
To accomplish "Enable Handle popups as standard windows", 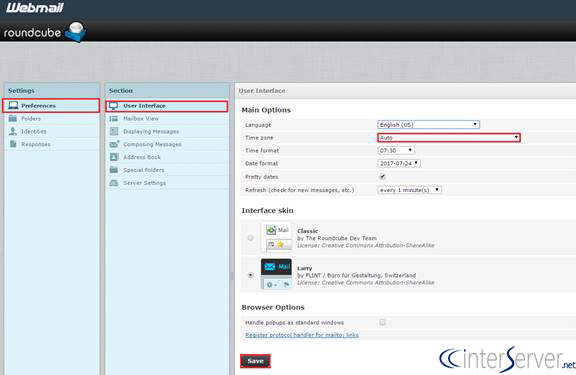I will (x=382, y=322).
